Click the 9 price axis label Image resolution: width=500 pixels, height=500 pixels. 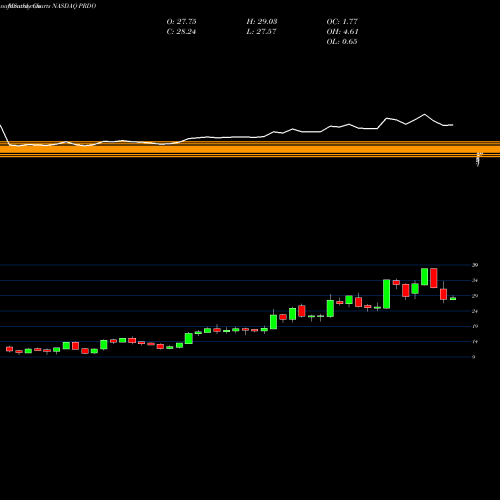click(x=474, y=357)
